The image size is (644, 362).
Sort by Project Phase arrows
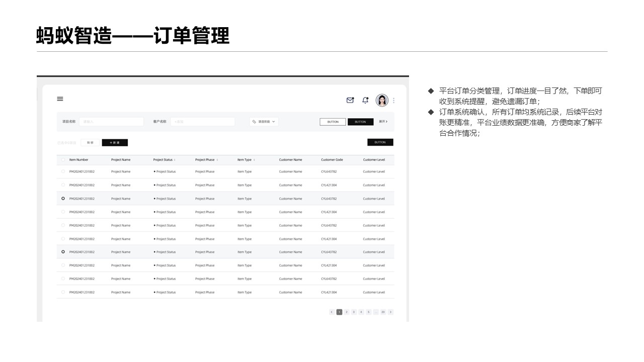(217, 160)
